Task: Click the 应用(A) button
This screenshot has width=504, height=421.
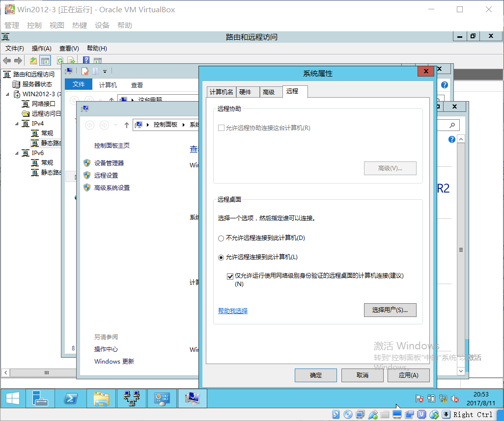Action: [409, 375]
